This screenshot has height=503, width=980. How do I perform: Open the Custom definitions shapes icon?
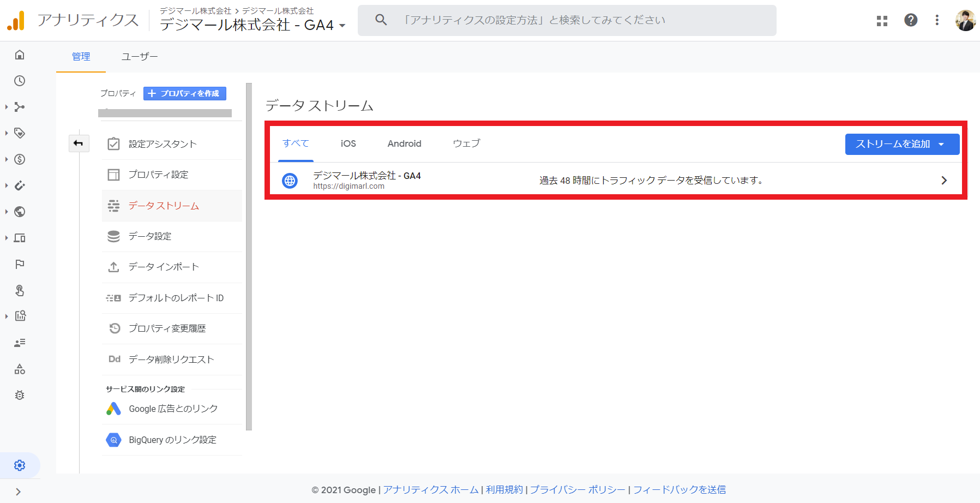click(x=20, y=369)
